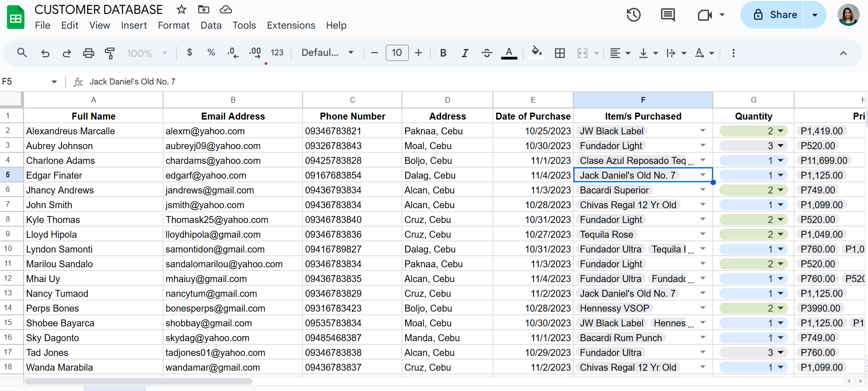
Task: Redo the last action
Action: pyautogui.click(x=67, y=53)
